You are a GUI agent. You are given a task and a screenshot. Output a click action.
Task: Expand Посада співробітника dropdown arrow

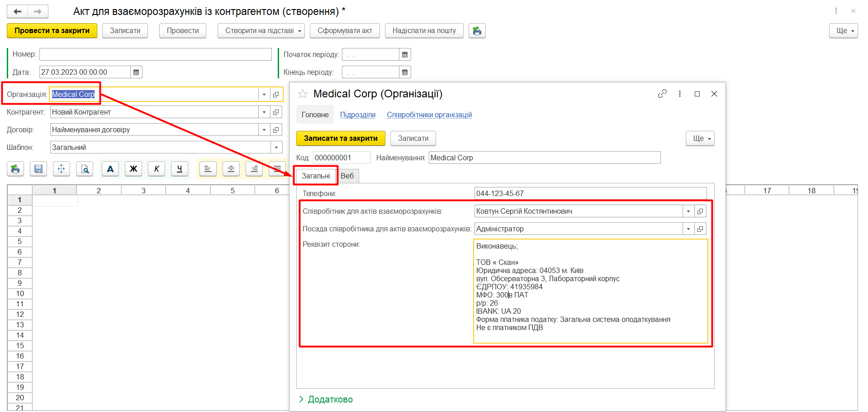[688, 229]
